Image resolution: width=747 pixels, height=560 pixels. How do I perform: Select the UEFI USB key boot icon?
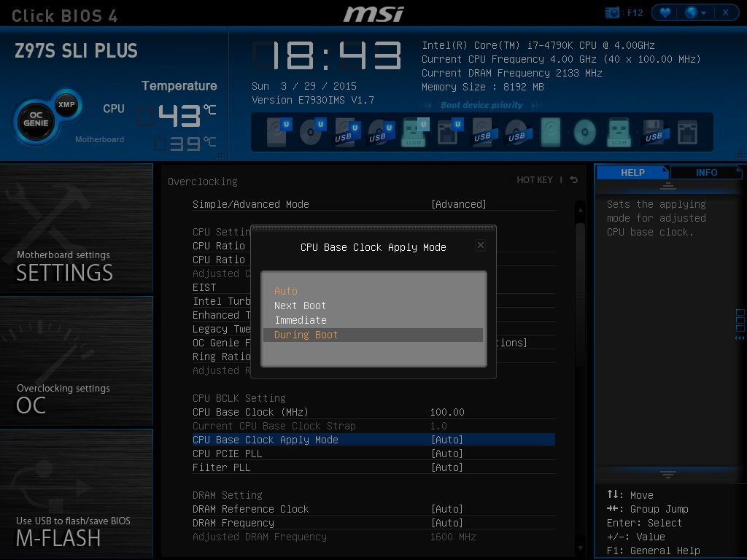point(415,133)
